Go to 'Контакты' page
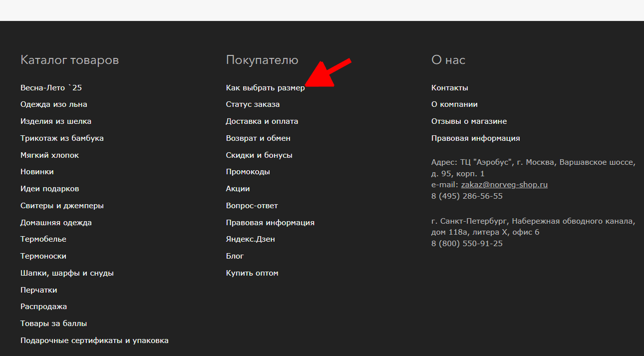 point(449,88)
